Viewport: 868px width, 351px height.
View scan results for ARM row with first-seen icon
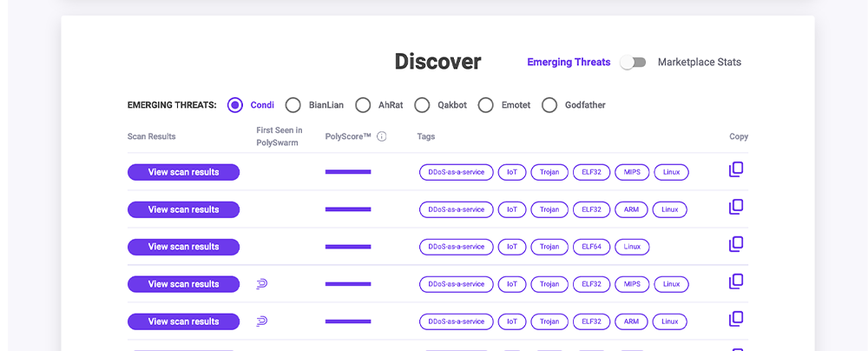click(183, 321)
